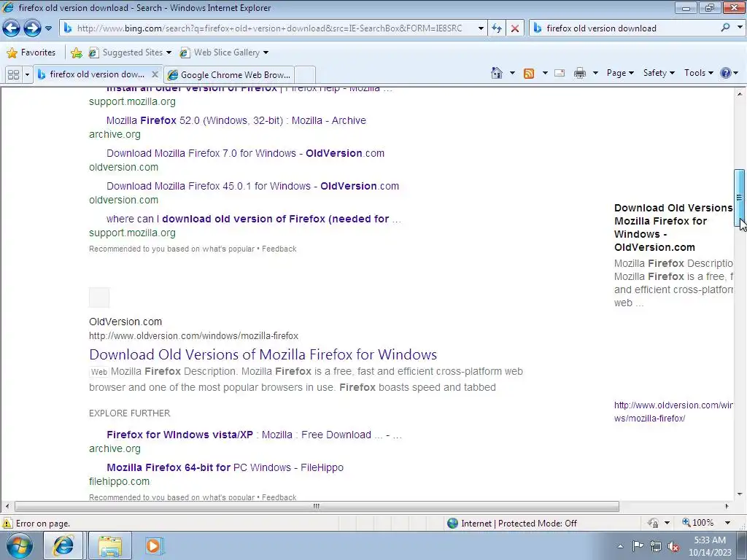Click the first Feedback link under support.mozilla.org

(279, 249)
